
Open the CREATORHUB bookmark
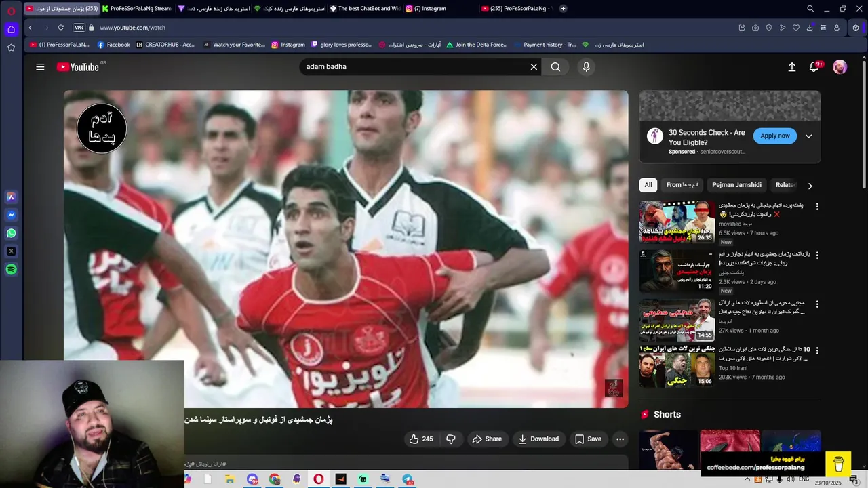[x=165, y=45]
